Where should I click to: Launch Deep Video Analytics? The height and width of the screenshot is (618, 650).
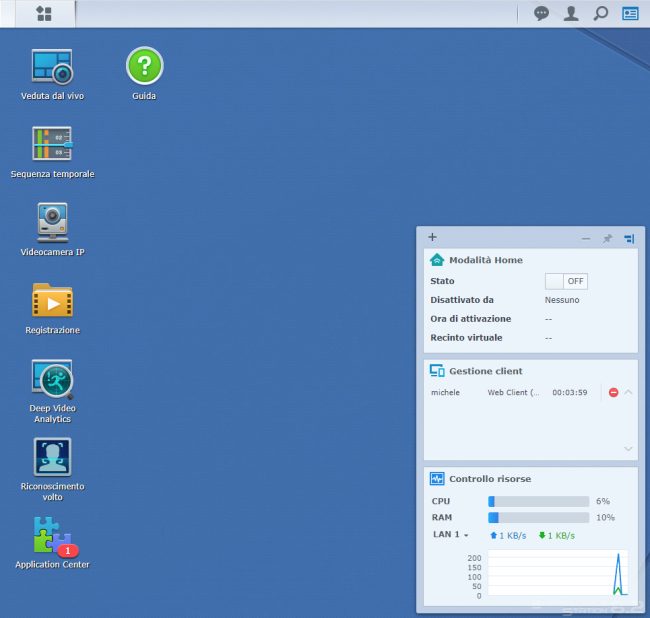coord(52,379)
